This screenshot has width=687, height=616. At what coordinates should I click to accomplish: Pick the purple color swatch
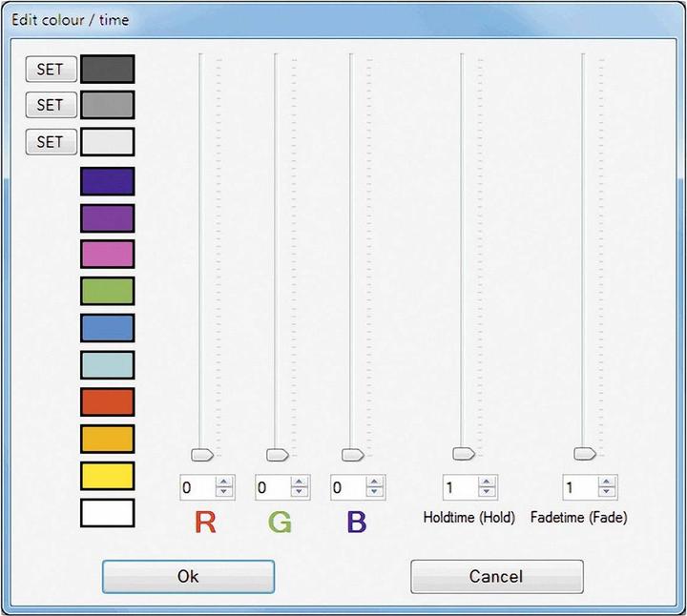[107, 218]
